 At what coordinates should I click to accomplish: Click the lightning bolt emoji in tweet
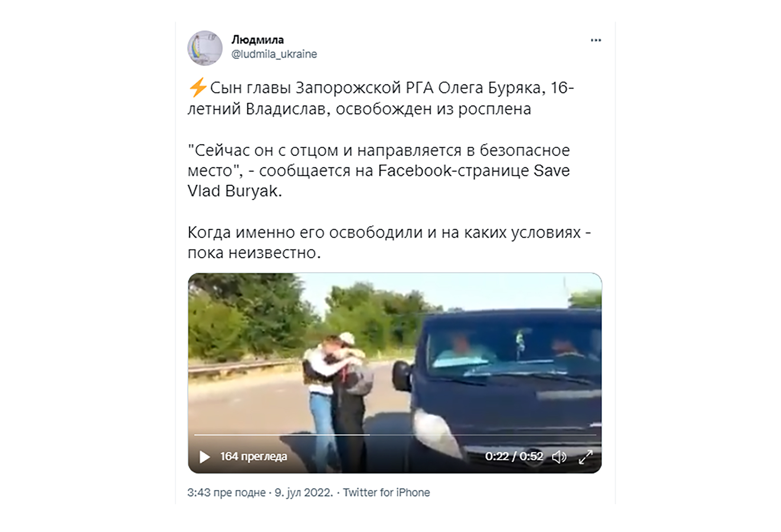point(198,88)
